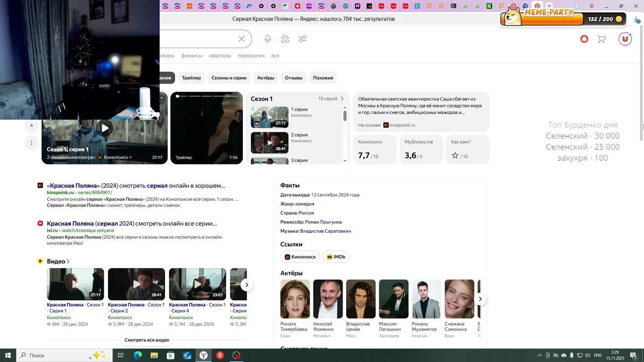Open the search filters settings icon
Viewport: 644px width, 362px height.
pyautogui.click(x=302, y=39)
